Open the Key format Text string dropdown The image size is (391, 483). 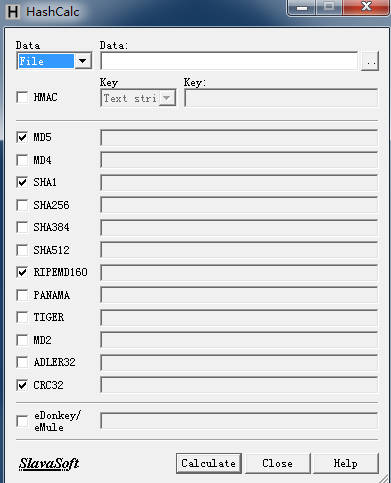click(138, 98)
